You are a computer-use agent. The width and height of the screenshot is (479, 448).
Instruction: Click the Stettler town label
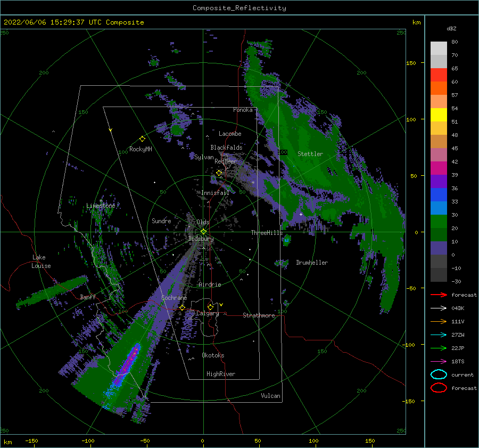pos(310,154)
